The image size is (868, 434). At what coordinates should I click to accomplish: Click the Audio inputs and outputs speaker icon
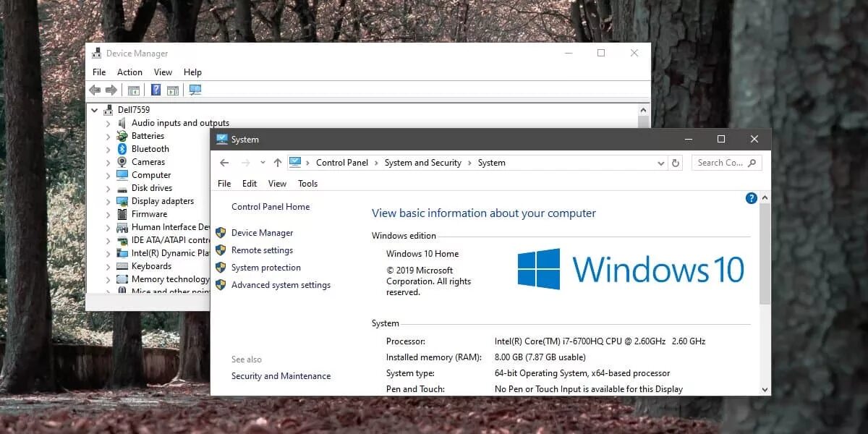(122, 123)
